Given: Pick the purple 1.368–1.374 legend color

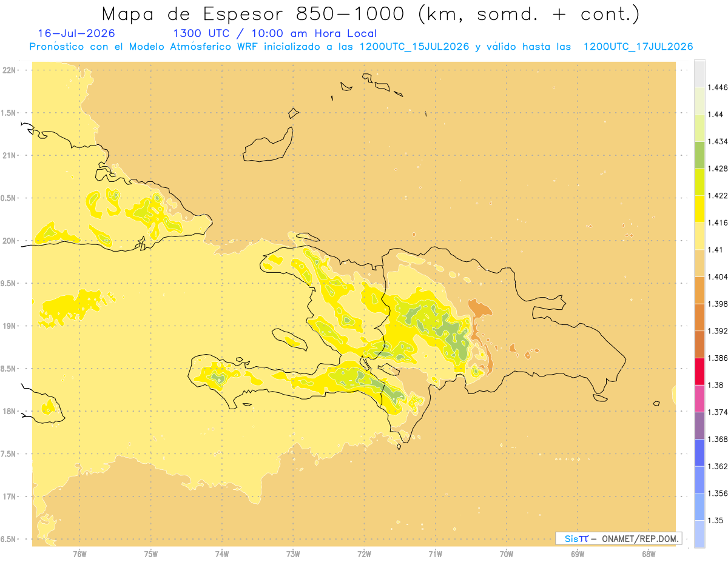Looking at the screenshot, I should (699, 426).
